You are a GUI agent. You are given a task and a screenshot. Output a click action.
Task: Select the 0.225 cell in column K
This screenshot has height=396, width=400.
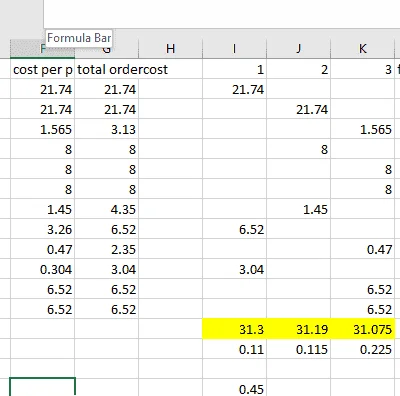[362, 349]
